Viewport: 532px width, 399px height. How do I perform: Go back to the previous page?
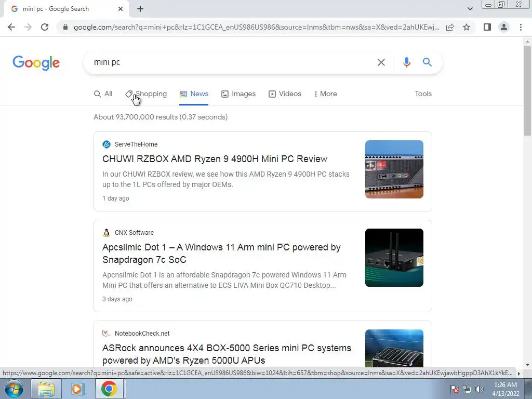(x=11, y=27)
